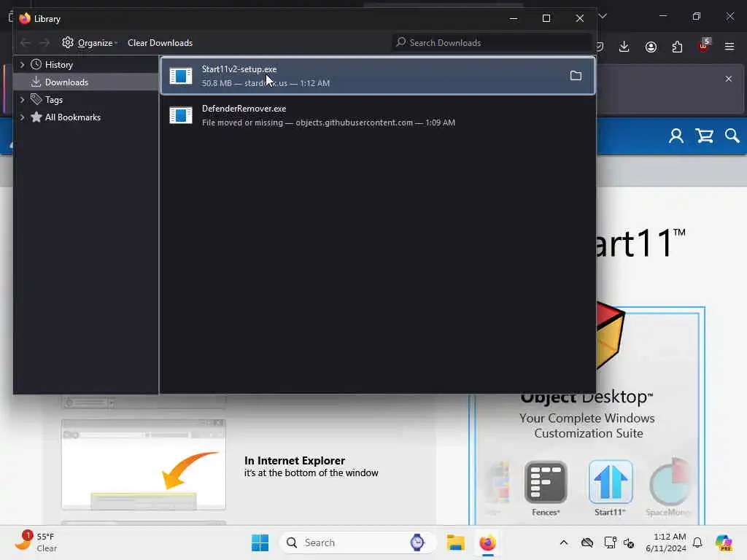
Task: Click the Library back arrow
Action: [x=26, y=43]
